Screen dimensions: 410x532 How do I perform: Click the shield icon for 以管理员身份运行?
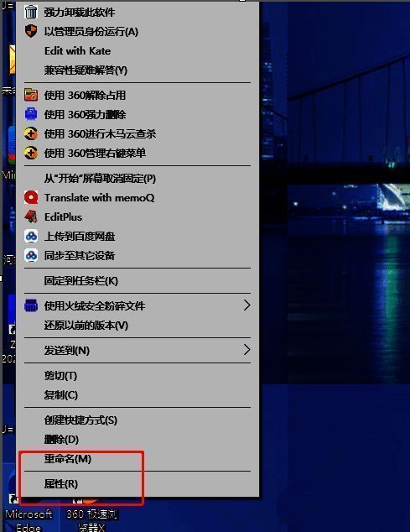[x=31, y=31]
